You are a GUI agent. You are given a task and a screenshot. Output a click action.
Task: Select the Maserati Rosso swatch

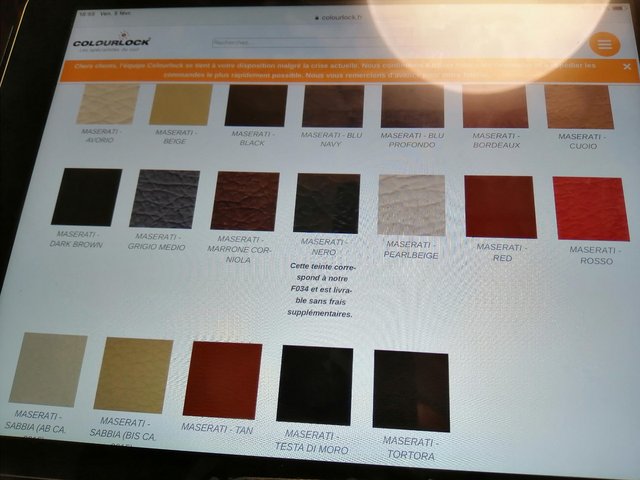click(x=591, y=209)
